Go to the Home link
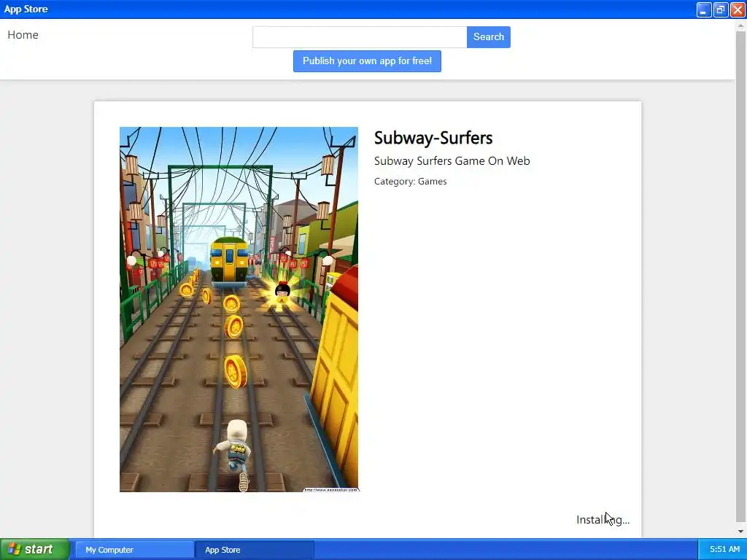Viewport: 747px width, 560px height. [23, 35]
